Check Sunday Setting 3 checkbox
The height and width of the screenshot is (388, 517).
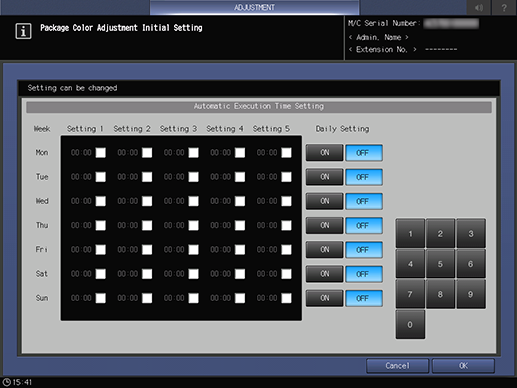click(x=194, y=298)
